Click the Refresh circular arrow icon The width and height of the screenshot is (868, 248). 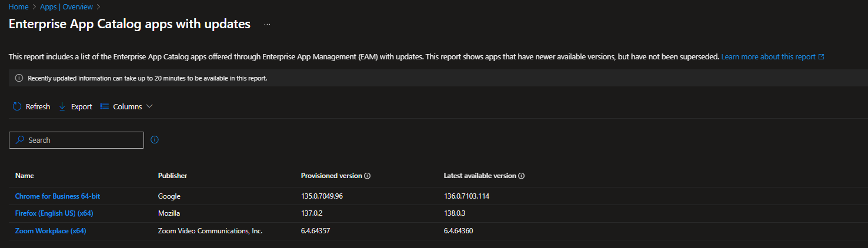tap(17, 106)
